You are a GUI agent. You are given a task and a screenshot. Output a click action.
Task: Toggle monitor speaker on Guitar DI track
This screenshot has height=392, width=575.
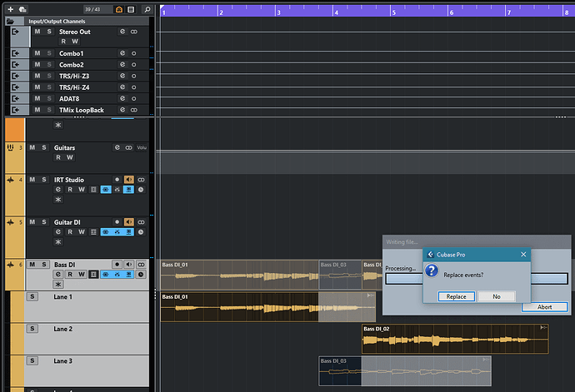pyautogui.click(x=129, y=221)
